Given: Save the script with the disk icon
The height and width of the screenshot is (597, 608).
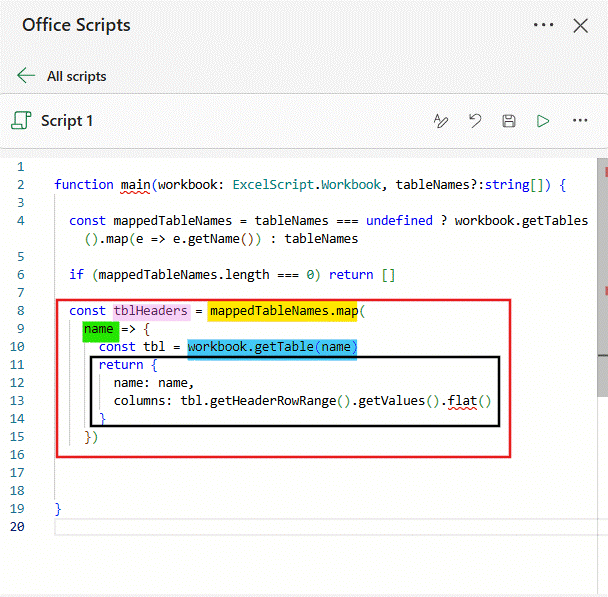Looking at the screenshot, I should (x=509, y=121).
